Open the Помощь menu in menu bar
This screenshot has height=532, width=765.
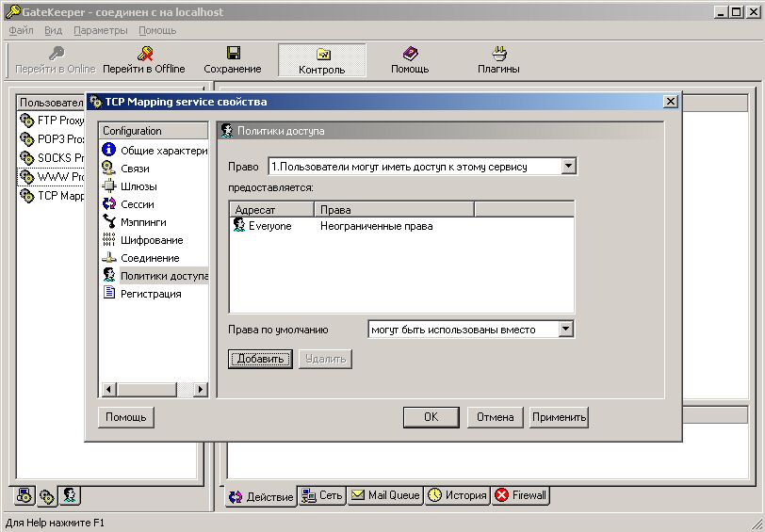[157, 30]
